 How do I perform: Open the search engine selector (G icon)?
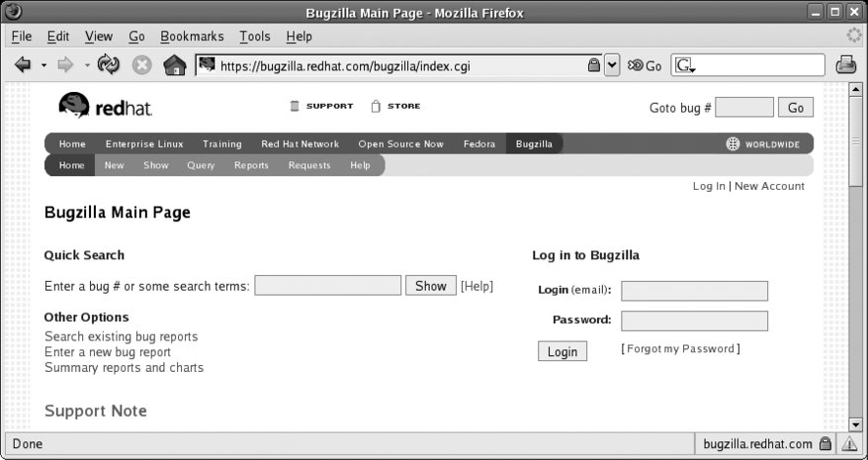tap(685, 66)
